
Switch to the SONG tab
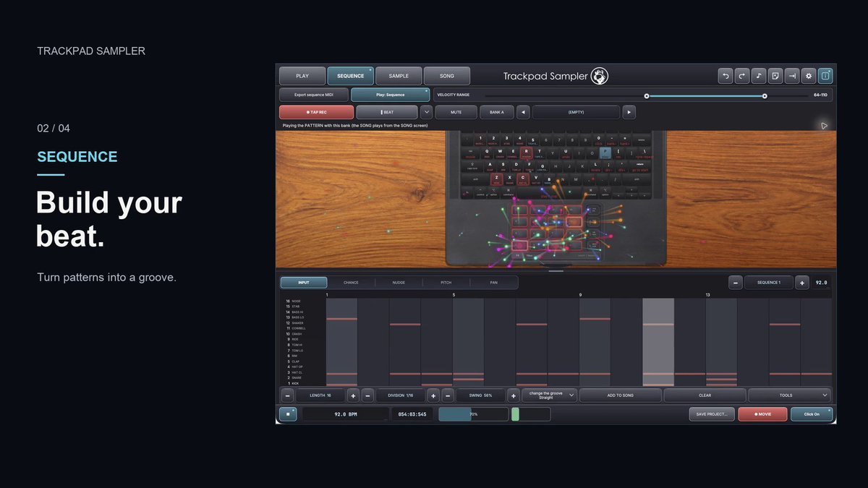pyautogui.click(x=447, y=76)
